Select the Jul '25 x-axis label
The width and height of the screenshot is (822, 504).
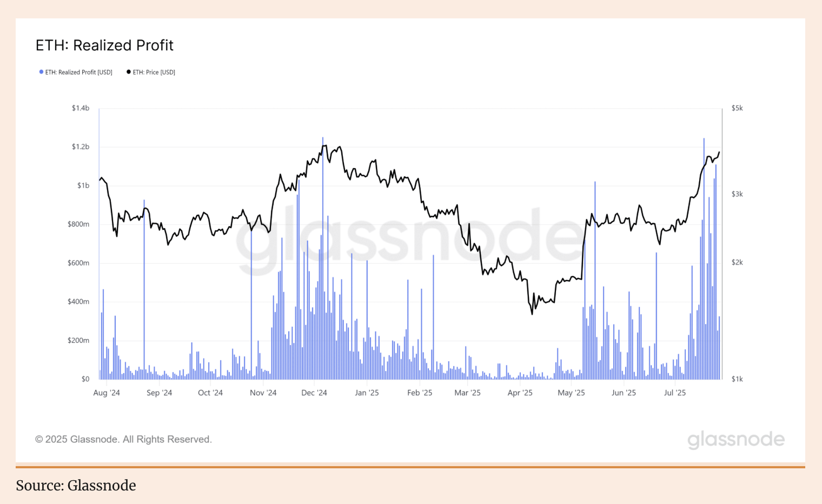pyautogui.click(x=674, y=393)
